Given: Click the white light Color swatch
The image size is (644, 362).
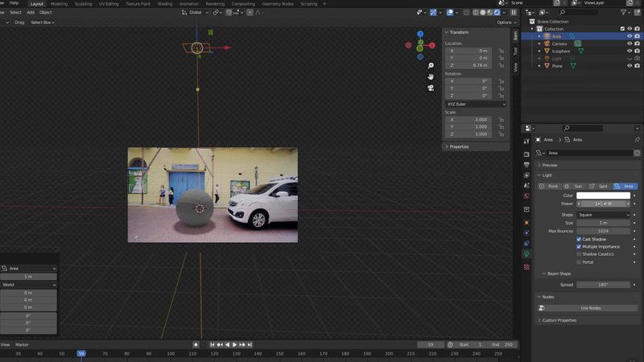Looking at the screenshot, I should point(604,195).
